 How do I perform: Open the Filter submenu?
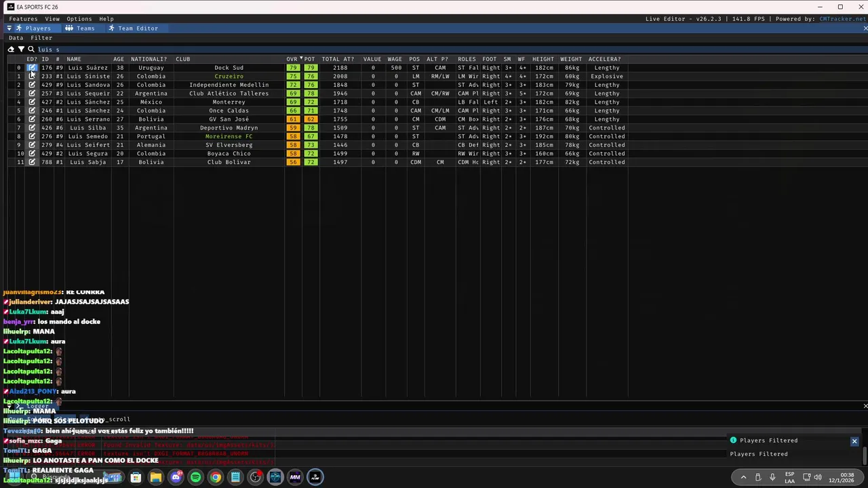tap(41, 38)
